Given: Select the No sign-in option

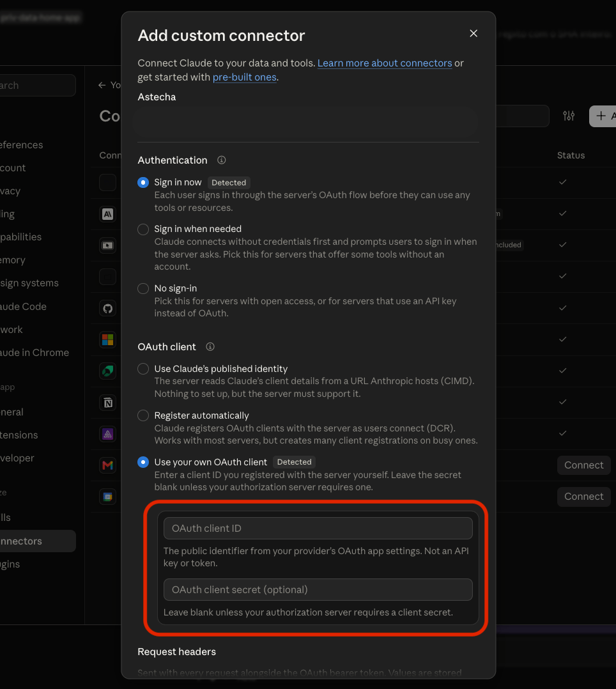Looking at the screenshot, I should 142,288.
